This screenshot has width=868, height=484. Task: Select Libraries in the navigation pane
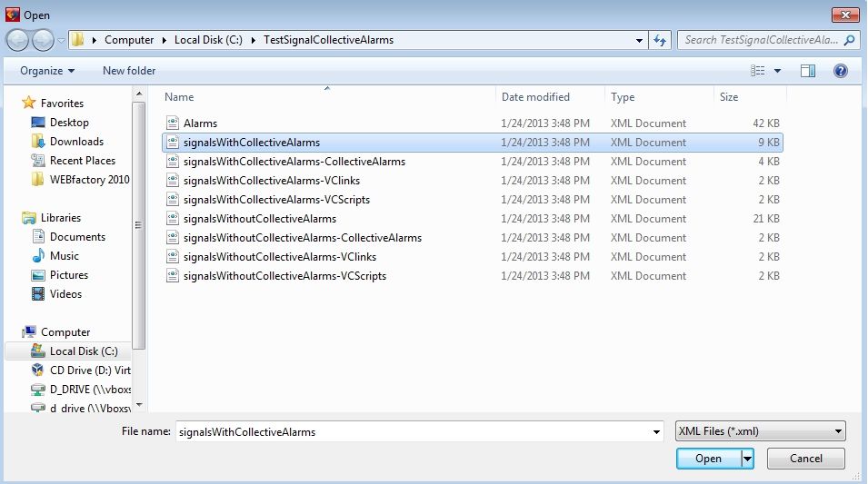pos(60,218)
